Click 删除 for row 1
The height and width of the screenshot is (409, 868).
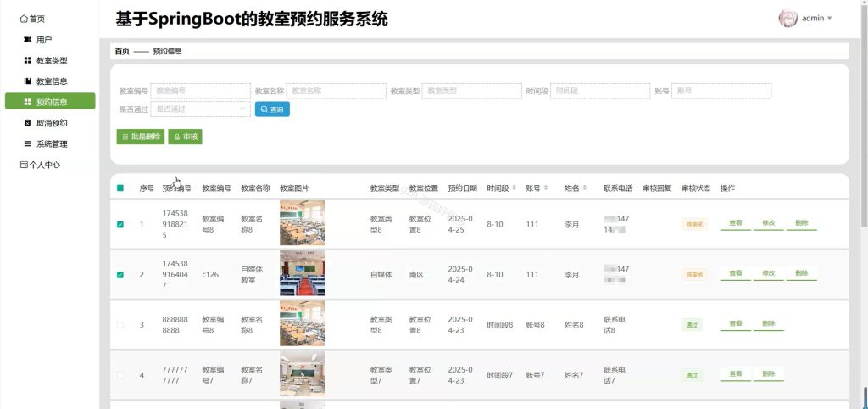point(802,223)
